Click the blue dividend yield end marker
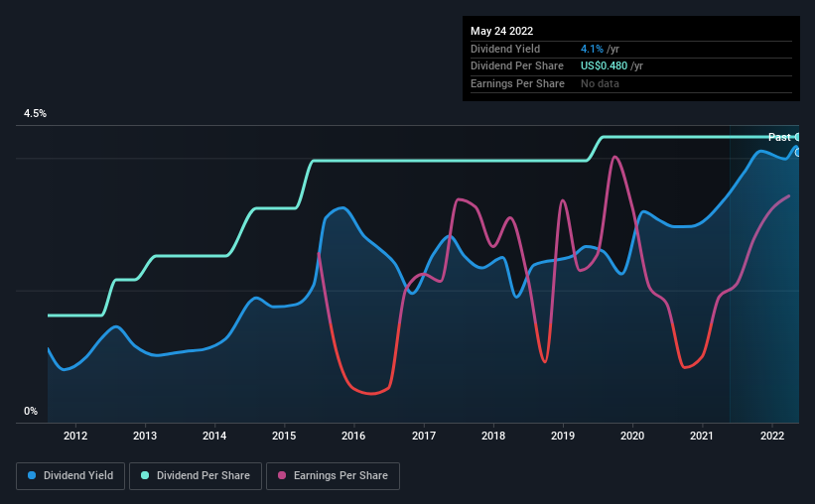The width and height of the screenshot is (815, 504). click(x=797, y=153)
